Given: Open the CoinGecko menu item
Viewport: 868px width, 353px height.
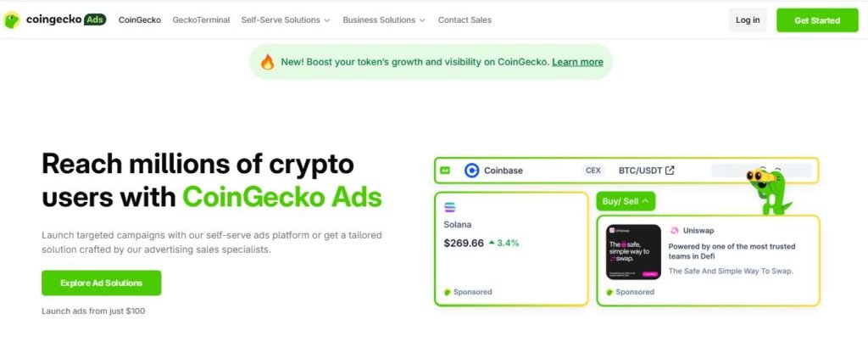Looking at the screenshot, I should (x=140, y=20).
